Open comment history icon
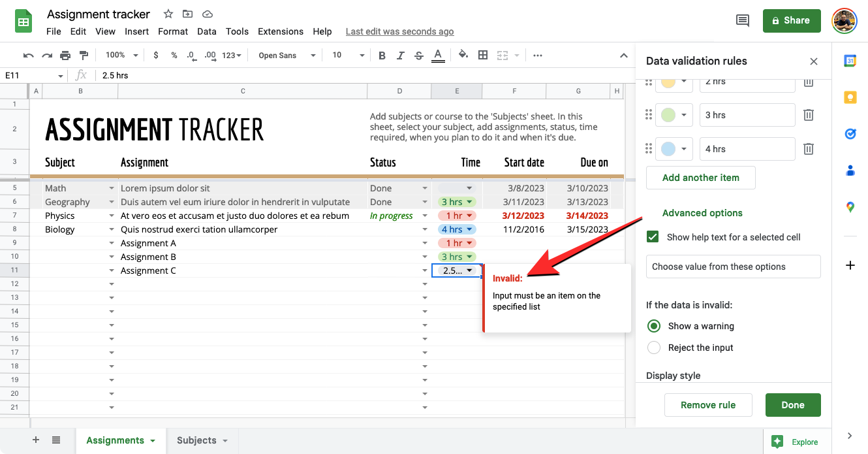Screen dimensions: 868x454 tap(742, 21)
